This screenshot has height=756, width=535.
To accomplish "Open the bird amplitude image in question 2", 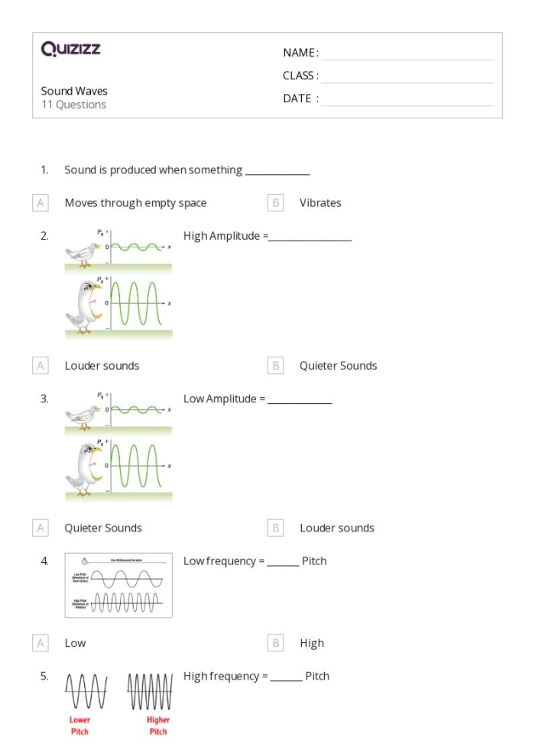I will (x=118, y=283).
